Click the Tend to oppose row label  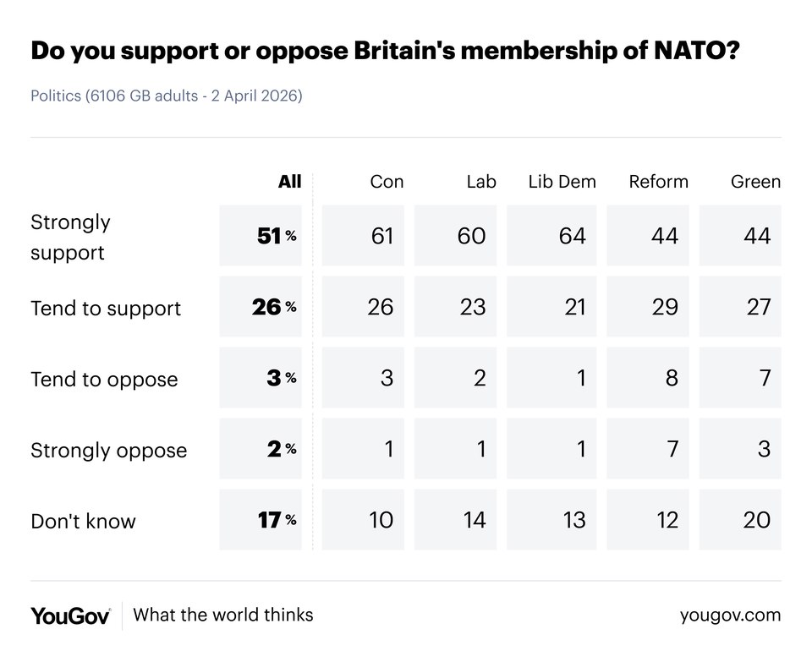click(104, 379)
